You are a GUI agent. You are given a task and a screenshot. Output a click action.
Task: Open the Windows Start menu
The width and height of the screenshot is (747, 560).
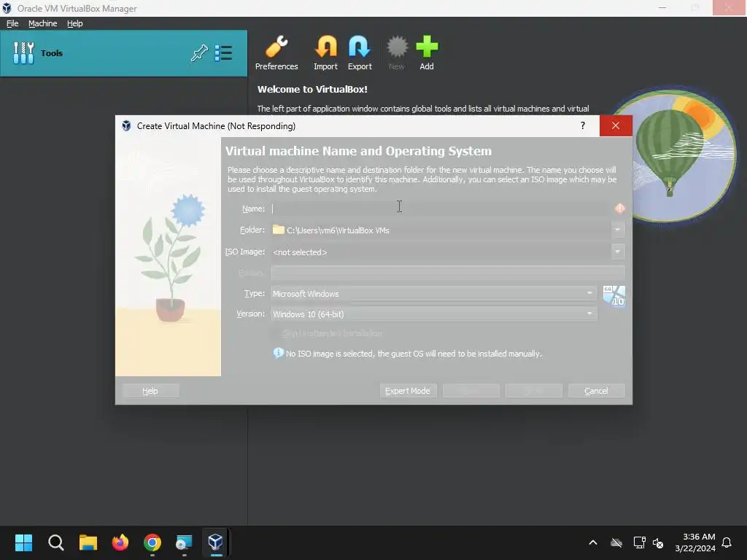click(23, 542)
